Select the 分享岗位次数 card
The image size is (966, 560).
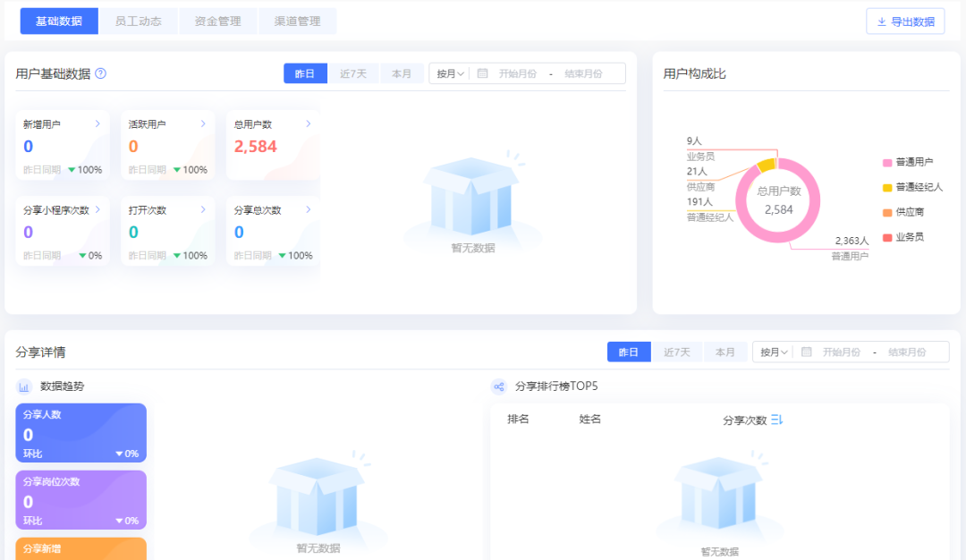pos(80,500)
